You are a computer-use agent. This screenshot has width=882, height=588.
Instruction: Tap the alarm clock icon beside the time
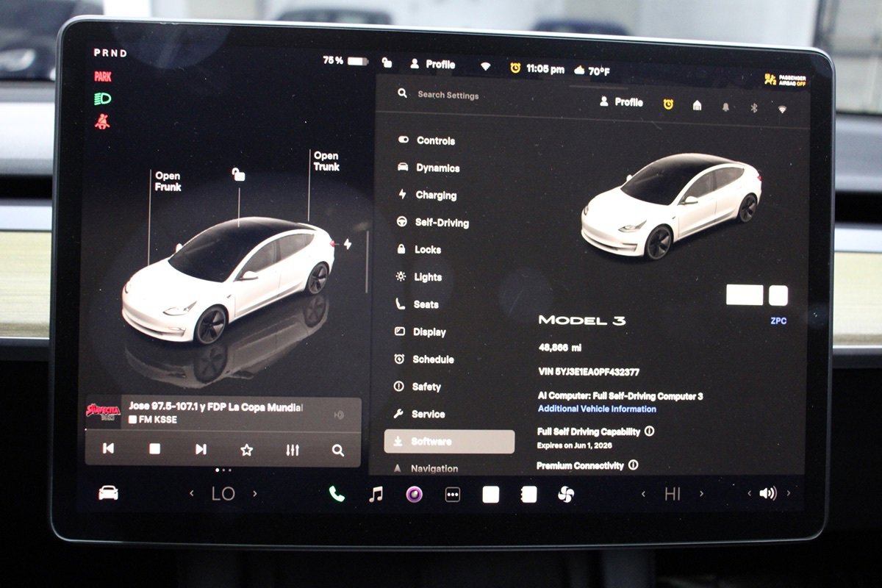[515, 68]
